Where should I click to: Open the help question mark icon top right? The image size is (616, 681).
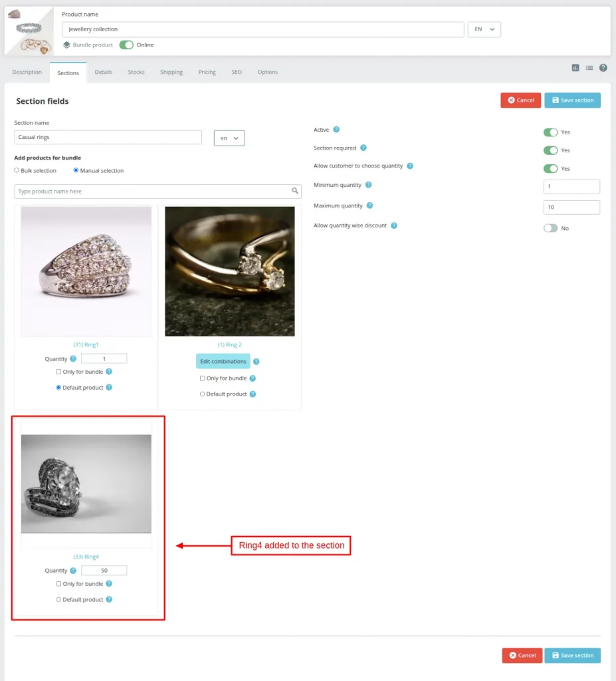[605, 68]
